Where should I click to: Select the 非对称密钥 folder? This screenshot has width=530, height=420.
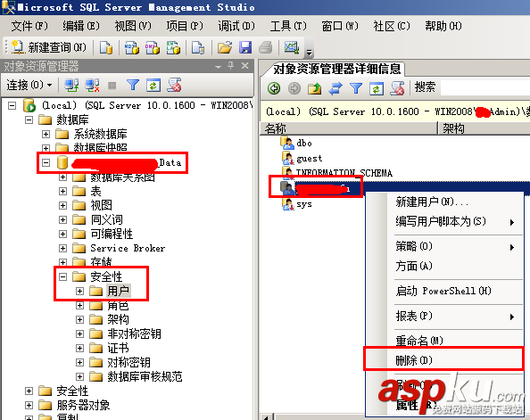[x=134, y=334]
